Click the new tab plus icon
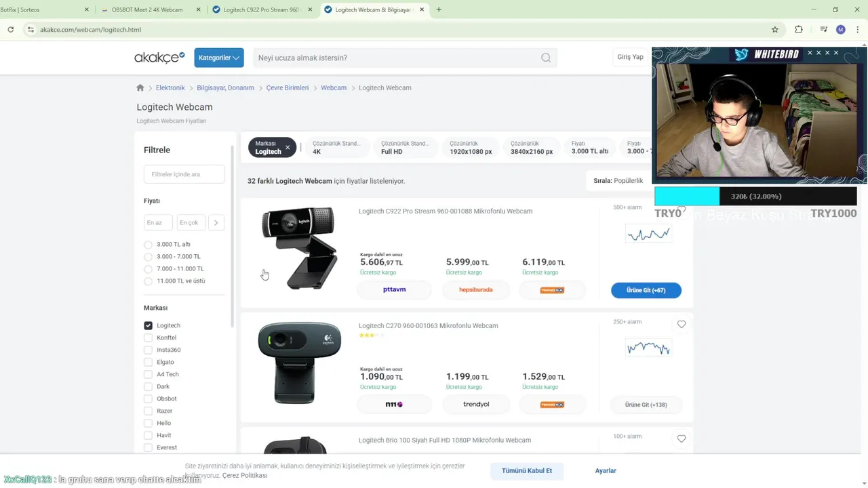Screen dimensions: 868x488 click(439, 9)
